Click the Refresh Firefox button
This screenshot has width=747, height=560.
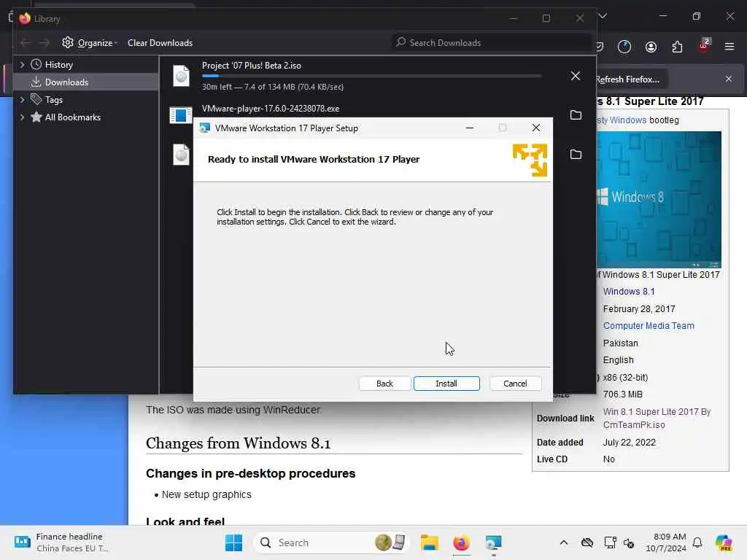pyautogui.click(x=631, y=79)
